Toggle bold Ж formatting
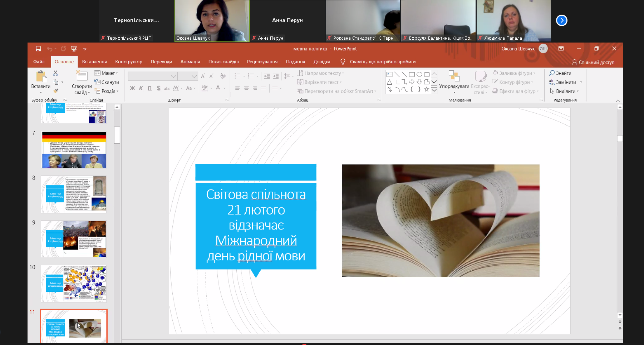The height and width of the screenshot is (345, 644). 132,88
